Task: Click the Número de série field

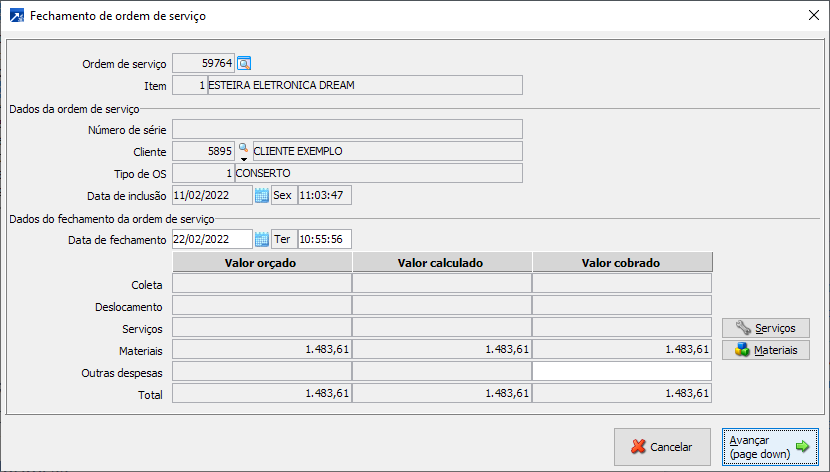Action: pos(347,129)
